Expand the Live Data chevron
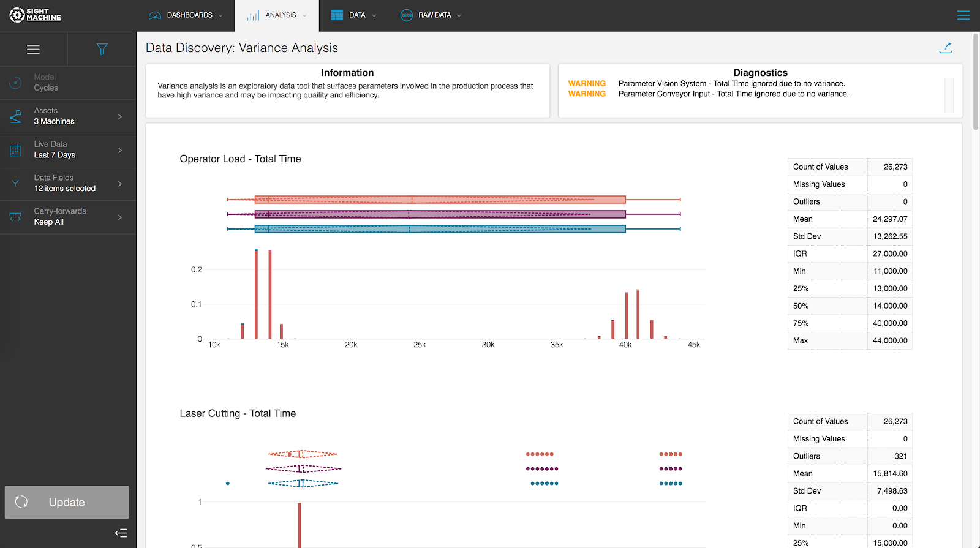 tap(120, 150)
